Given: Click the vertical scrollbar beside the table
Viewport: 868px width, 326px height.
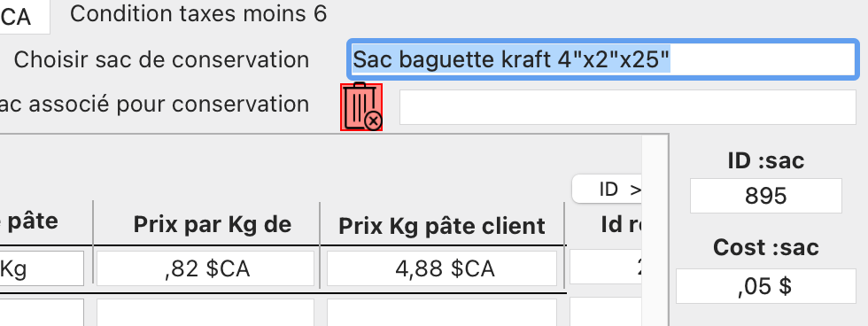Looking at the screenshot, I should (x=655, y=230).
